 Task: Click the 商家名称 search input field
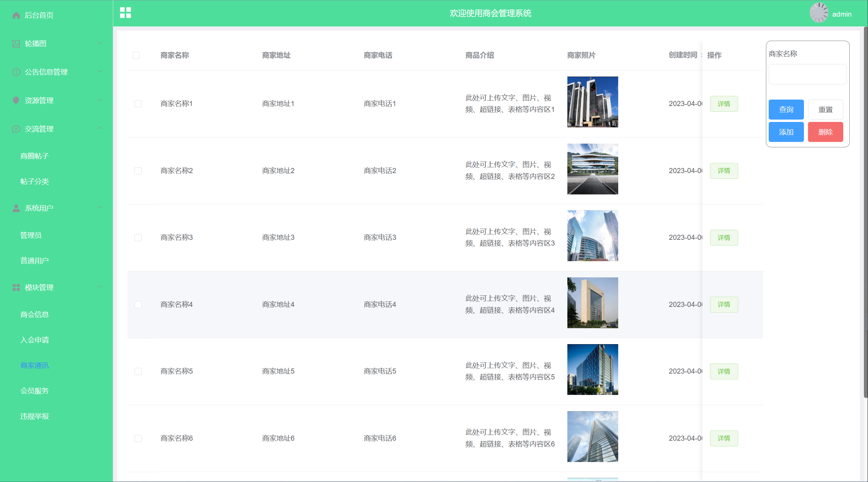[x=807, y=74]
